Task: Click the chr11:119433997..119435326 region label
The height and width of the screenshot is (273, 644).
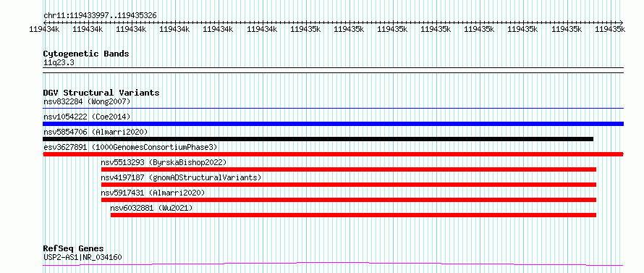Action: point(100,16)
